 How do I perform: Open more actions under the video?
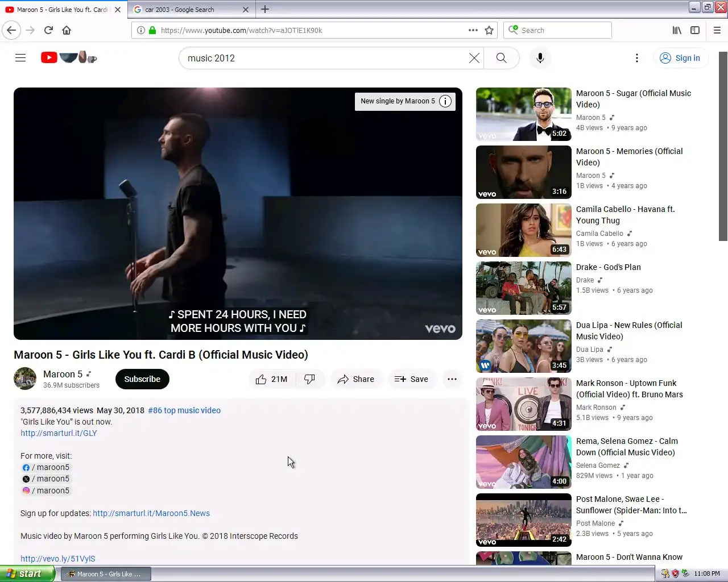tap(452, 379)
